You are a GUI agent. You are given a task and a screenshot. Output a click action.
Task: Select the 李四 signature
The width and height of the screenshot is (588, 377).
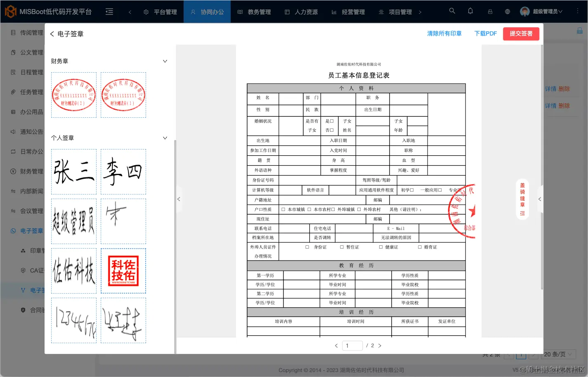pos(123,172)
